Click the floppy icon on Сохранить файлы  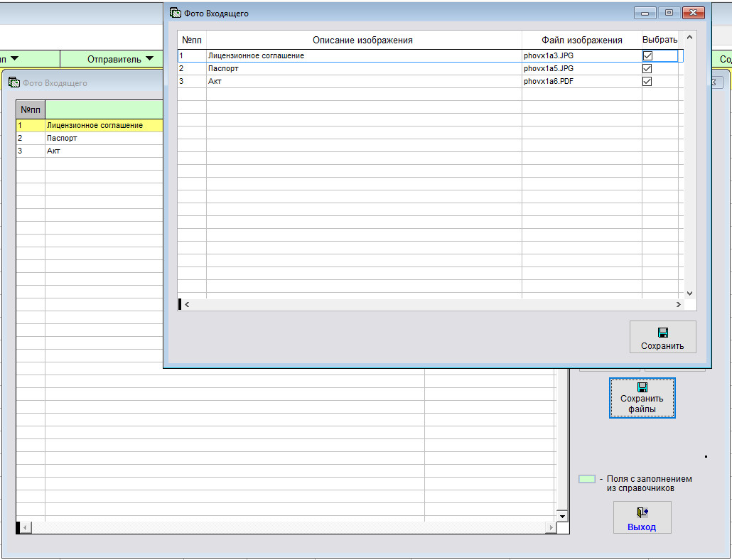(642, 387)
